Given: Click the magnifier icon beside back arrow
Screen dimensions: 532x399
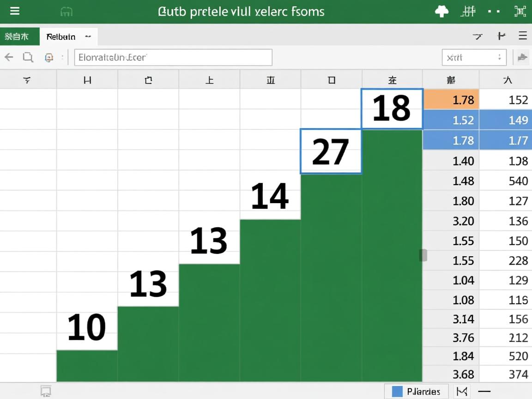Looking at the screenshot, I should (28, 57).
